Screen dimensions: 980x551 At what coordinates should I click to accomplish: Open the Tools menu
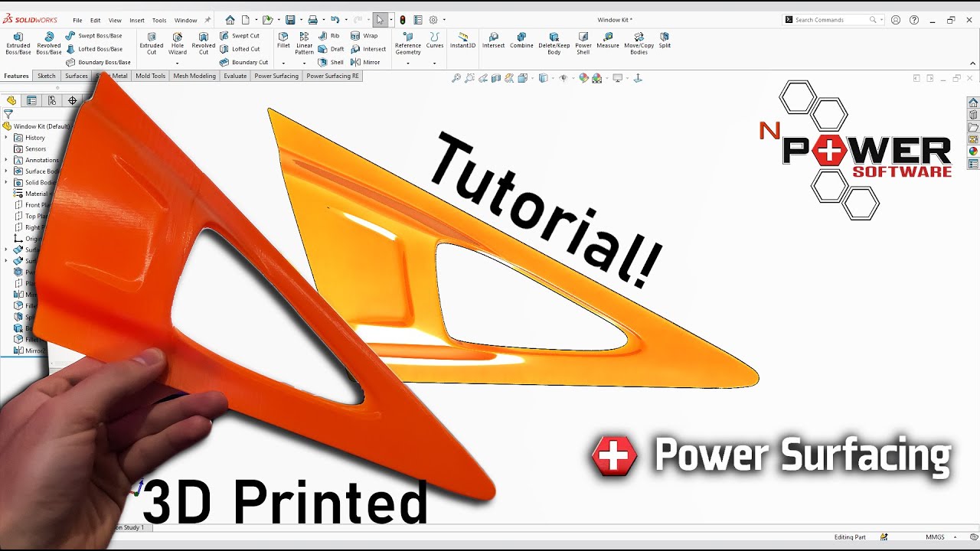(x=159, y=21)
